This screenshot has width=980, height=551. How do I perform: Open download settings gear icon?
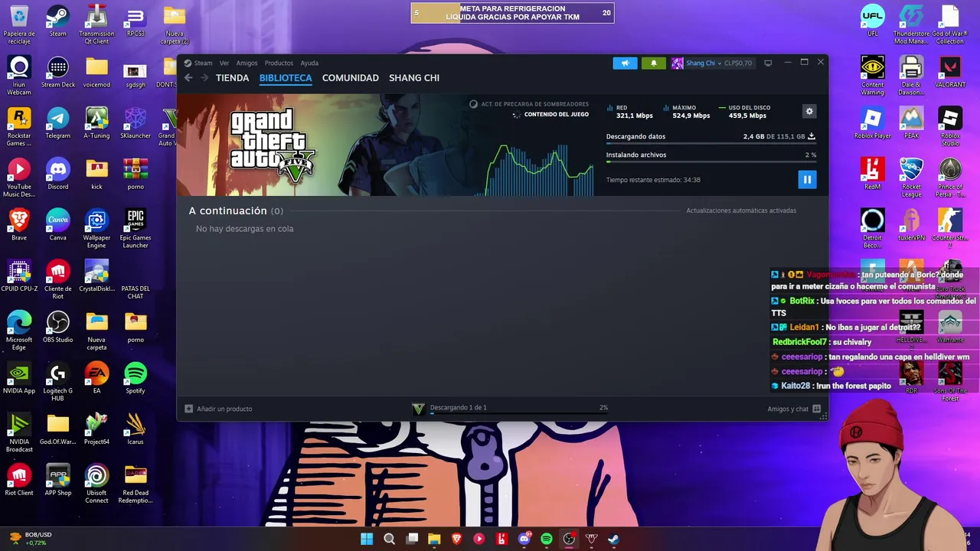click(809, 112)
